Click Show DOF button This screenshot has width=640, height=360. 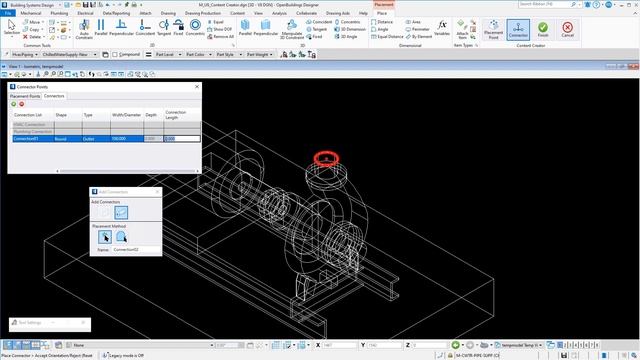220,29
